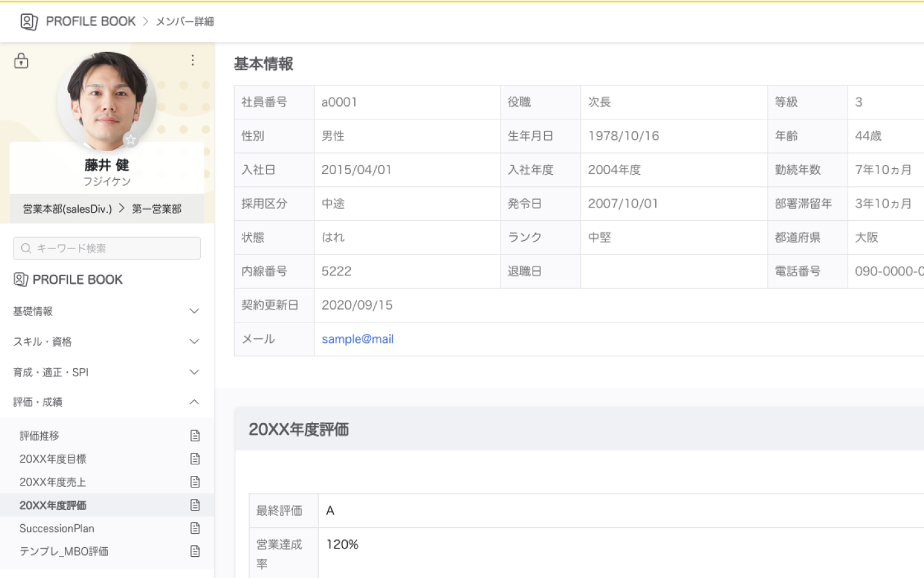
Task: Click the lock icon on profile card
Action: click(x=21, y=61)
